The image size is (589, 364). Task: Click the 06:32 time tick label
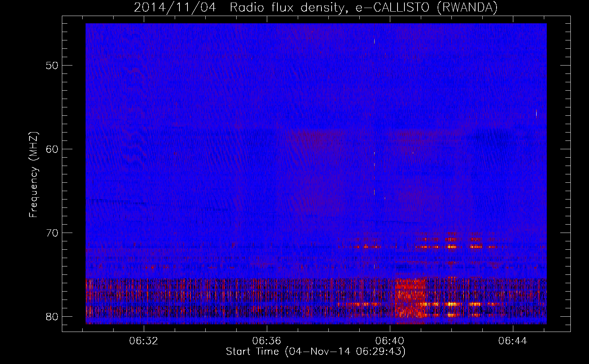tap(144, 341)
